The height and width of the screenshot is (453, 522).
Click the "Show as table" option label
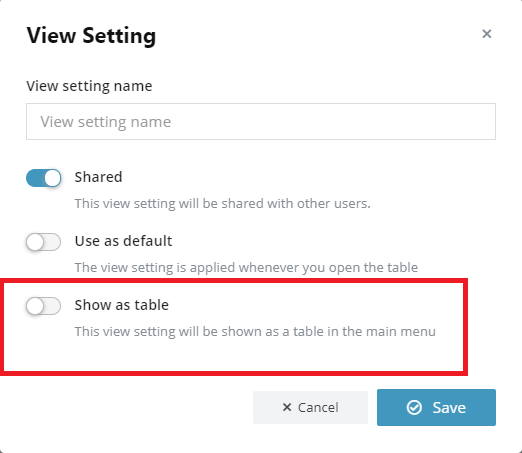pyautogui.click(x=122, y=305)
